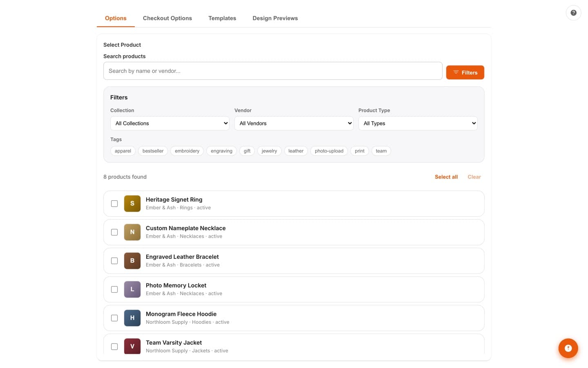Click the Select all link

pos(446,177)
